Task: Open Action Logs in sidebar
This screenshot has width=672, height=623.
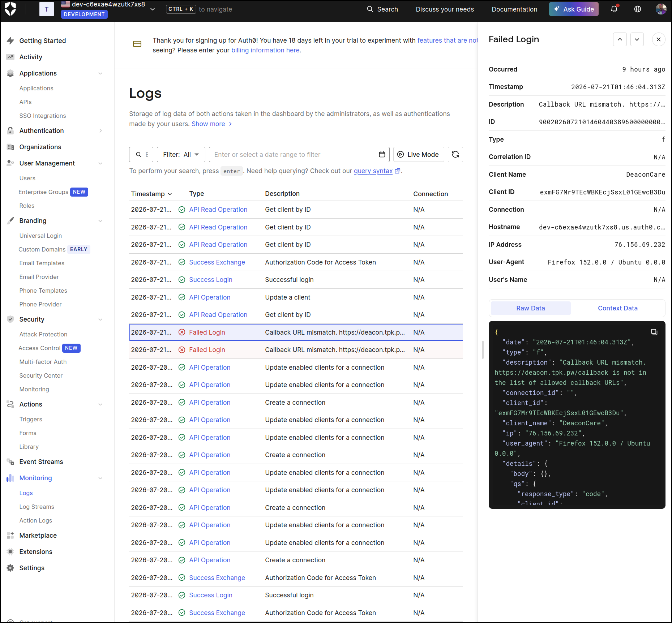Action: [x=36, y=520]
